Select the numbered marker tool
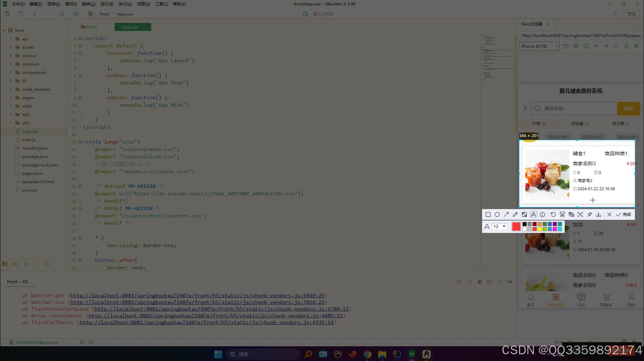 click(542, 214)
